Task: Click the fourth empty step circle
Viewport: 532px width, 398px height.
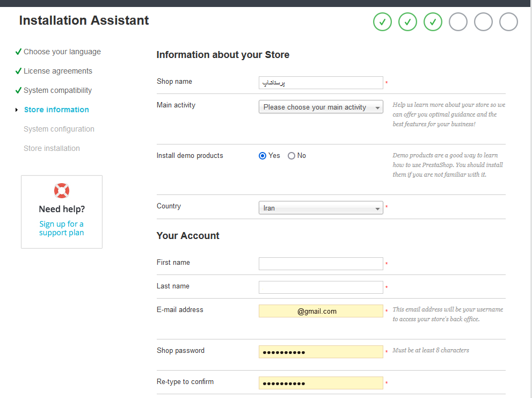Action: pos(458,21)
